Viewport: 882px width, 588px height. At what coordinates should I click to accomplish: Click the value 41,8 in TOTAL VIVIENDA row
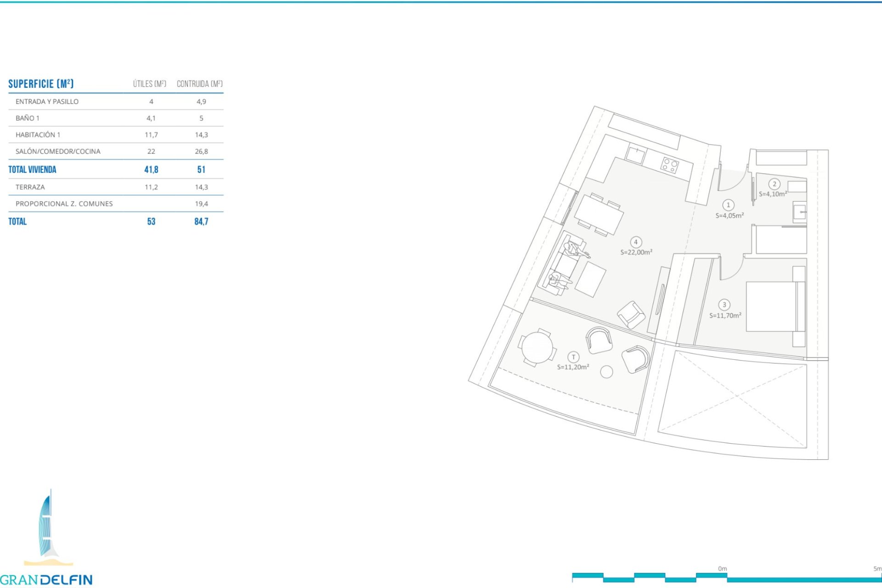(151, 170)
